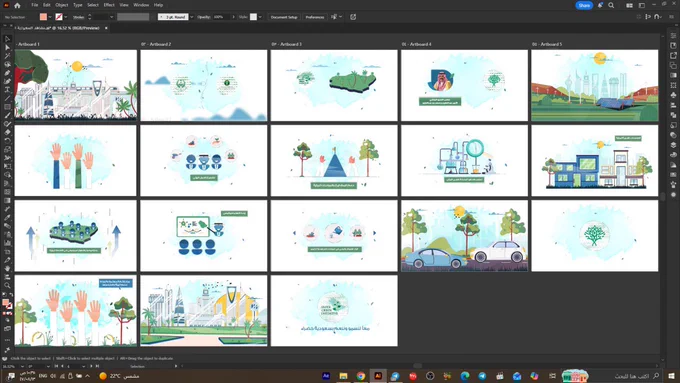Close the open document tab
This screenshot has width=680, height=383.
click(x=106, y=28)
